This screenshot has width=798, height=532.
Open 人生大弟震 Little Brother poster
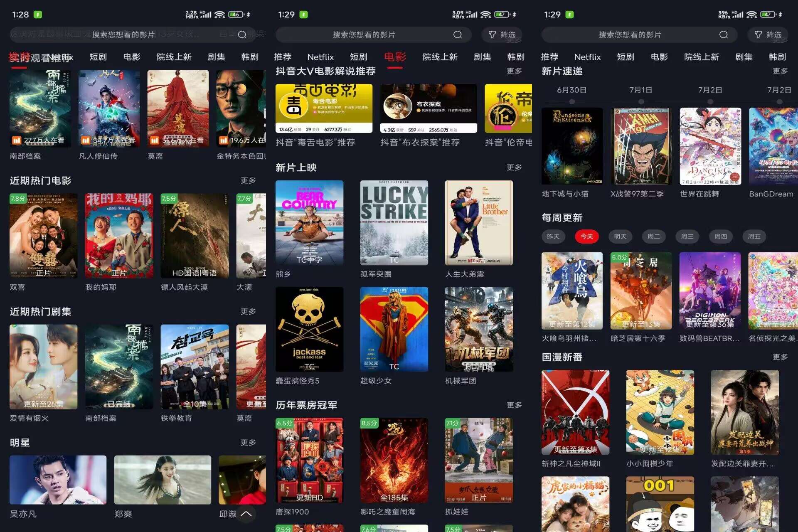pos(479,223)
